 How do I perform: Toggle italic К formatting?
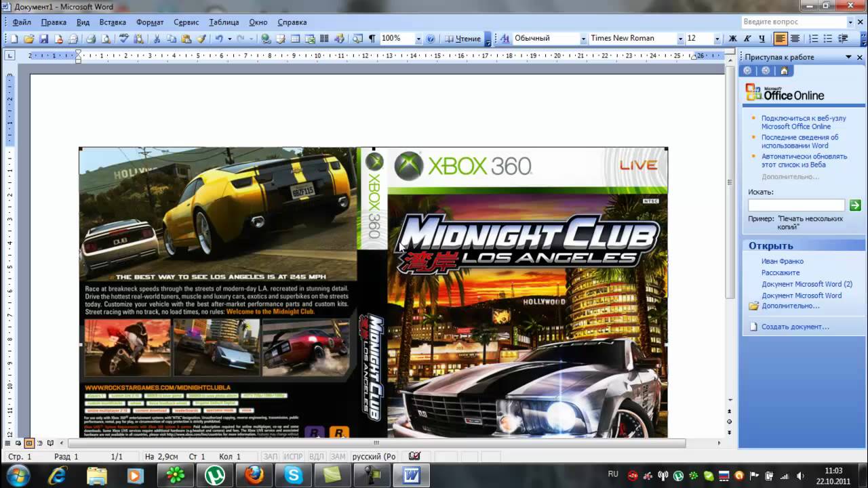click(x=747, y=39)
